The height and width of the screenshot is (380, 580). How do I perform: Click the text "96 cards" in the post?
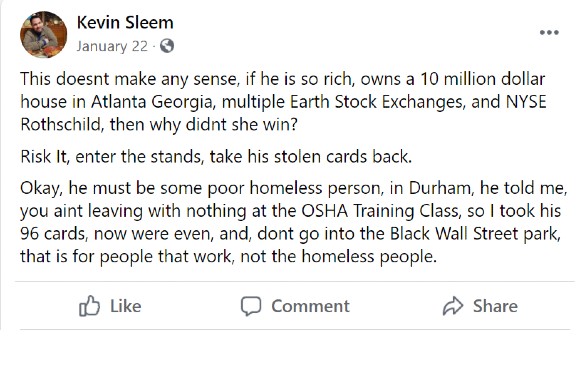(x=54, y=234)
